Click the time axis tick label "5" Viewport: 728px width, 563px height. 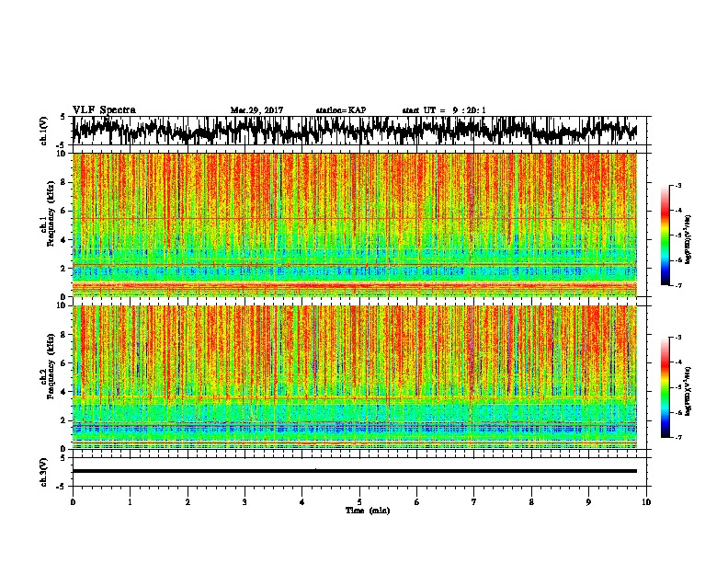click(359, 502)
